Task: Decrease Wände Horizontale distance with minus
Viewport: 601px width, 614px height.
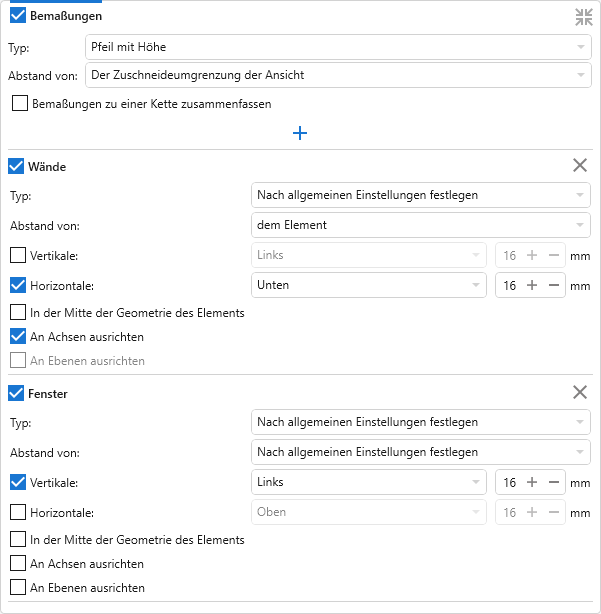Action: [553, 285]
